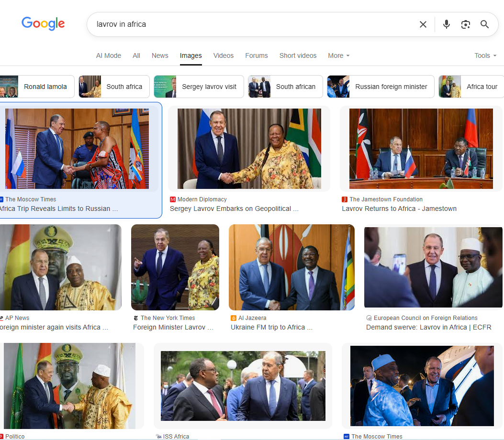The width and height of the screenshot is (504, 440).
Task: Click the magnifying glass search icon
Action: pos(484,24)
